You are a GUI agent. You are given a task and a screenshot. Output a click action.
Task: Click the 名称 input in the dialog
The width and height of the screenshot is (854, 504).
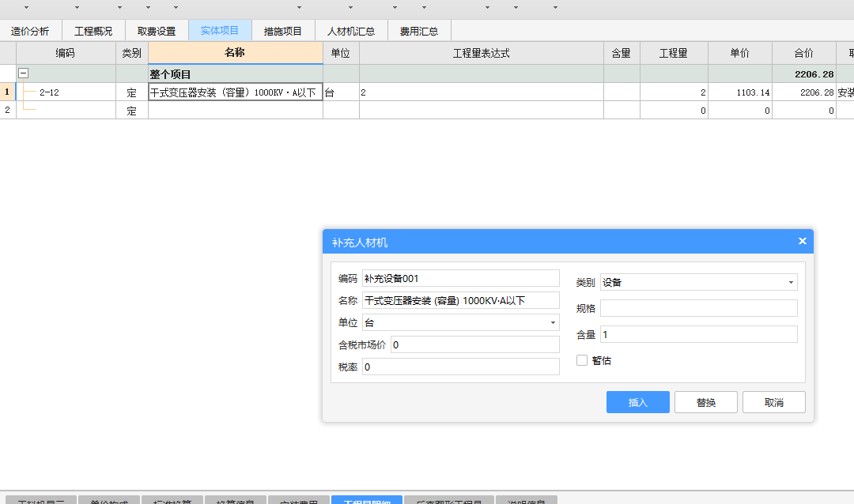point(461,300)
